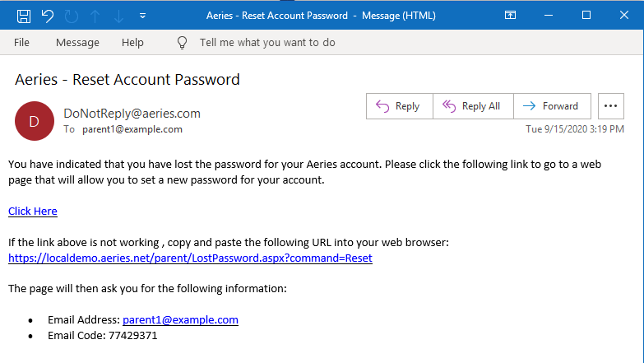
Task: Expand Customize Quick Access Toolbar dropdown
Action: tap(142, 16)
